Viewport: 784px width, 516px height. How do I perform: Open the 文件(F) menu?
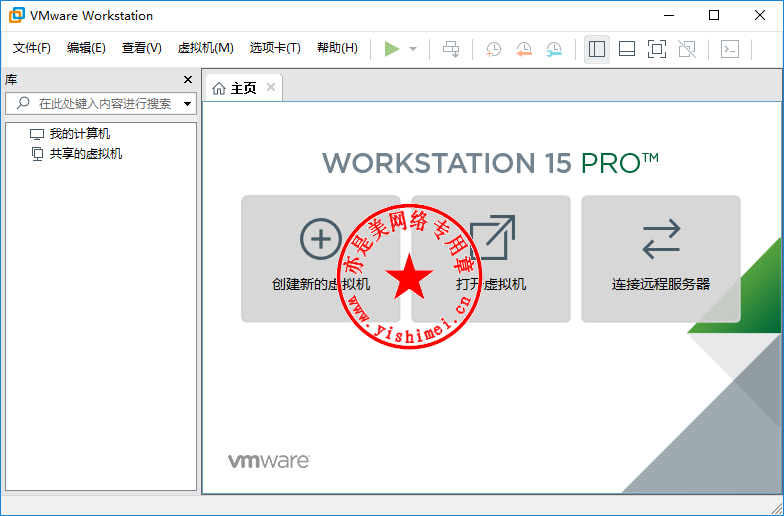click(x=32, y=48)
